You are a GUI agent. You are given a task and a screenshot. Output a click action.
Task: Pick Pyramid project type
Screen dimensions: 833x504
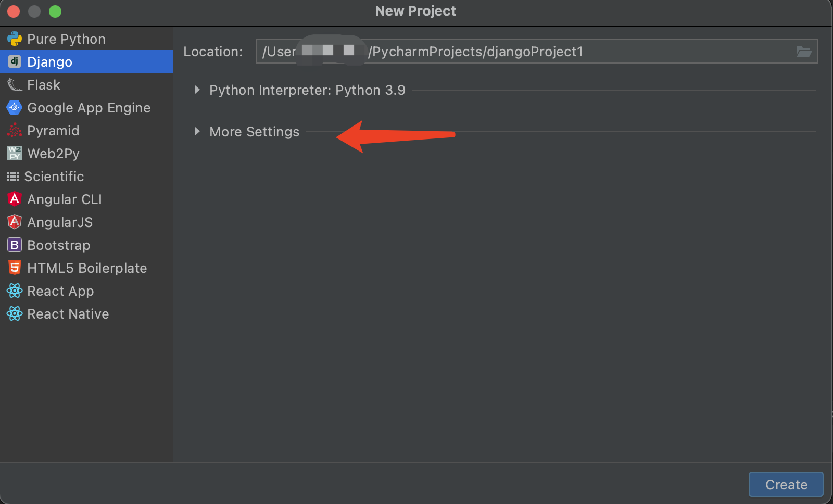[86, 131]
